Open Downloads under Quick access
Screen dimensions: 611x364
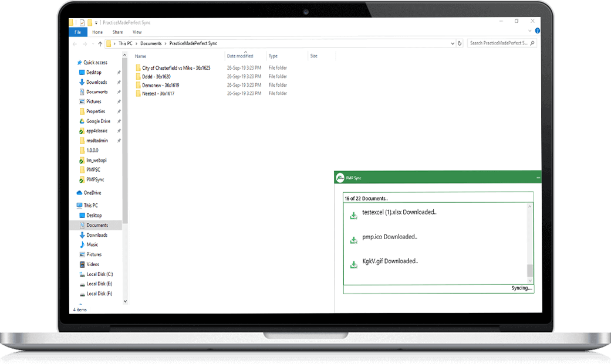(x=93, y=82)
